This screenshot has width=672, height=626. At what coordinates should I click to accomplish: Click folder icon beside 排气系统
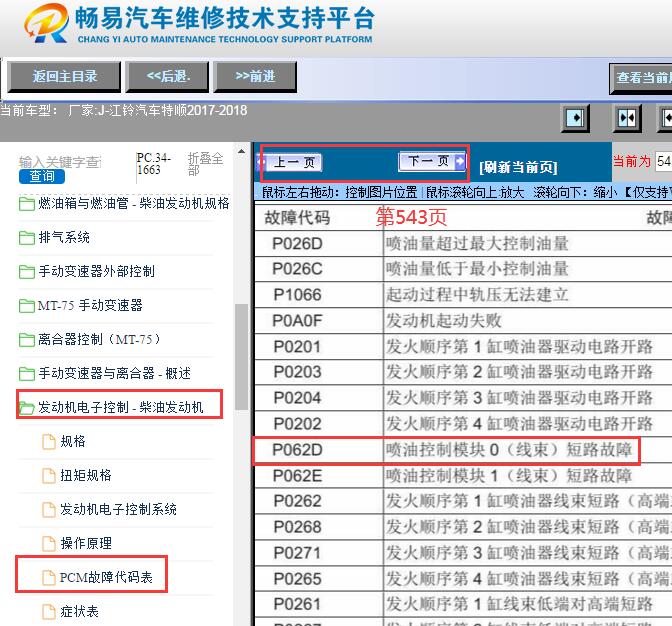[27, 237]
